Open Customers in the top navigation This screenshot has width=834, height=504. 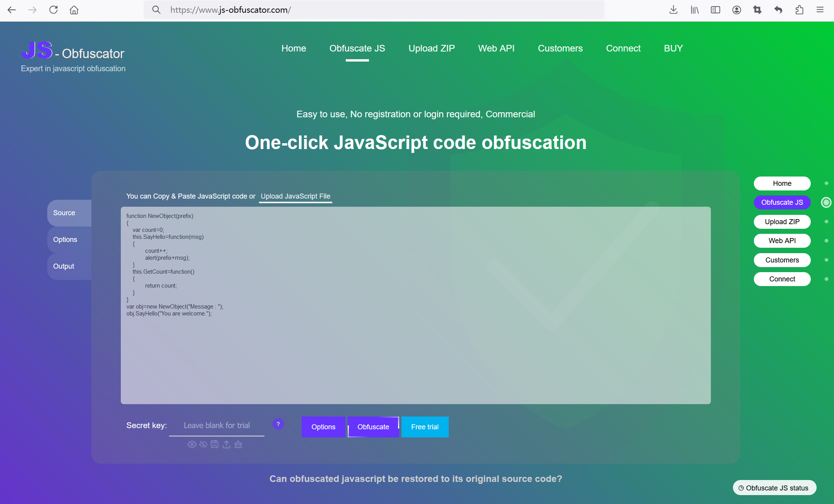click(x=560, y=48)
